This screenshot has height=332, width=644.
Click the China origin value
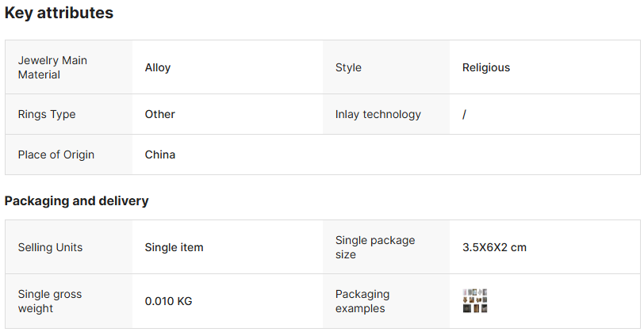(160, 155)
